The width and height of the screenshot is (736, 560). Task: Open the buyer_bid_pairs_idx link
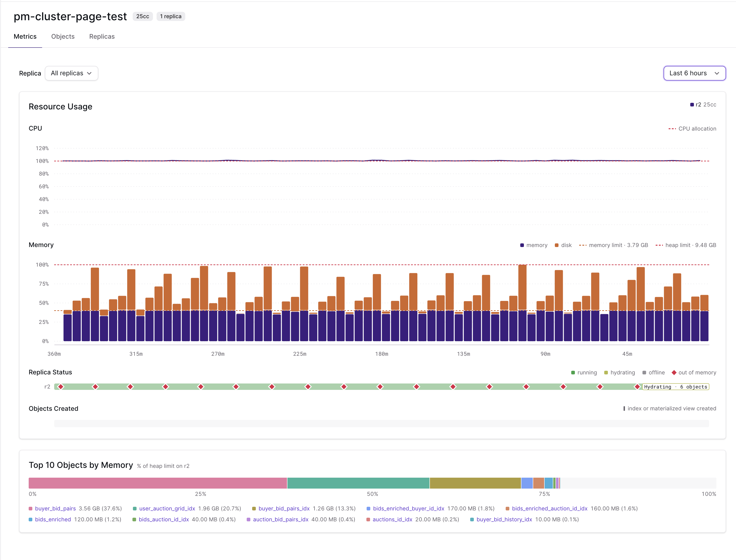click(x=284, y=508)
